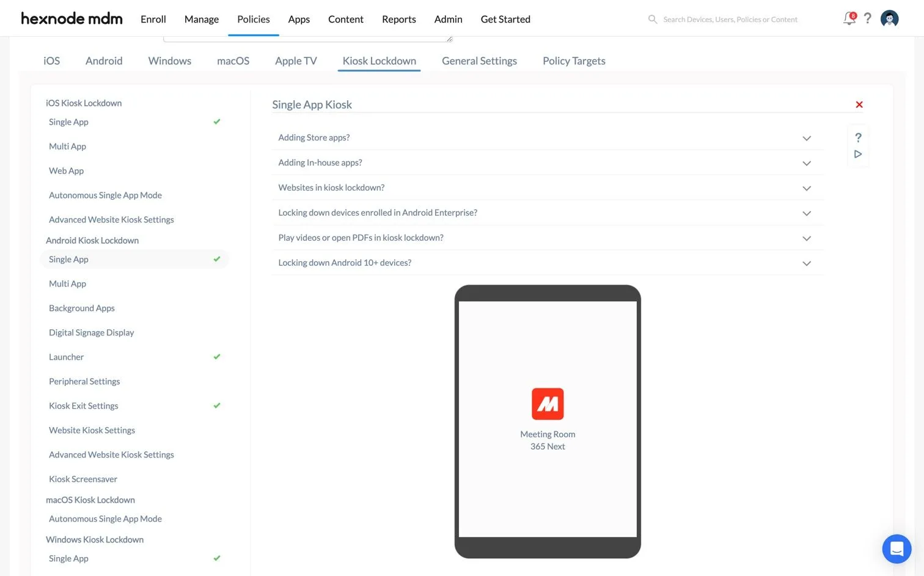Click the search magnifier icon

653,20
